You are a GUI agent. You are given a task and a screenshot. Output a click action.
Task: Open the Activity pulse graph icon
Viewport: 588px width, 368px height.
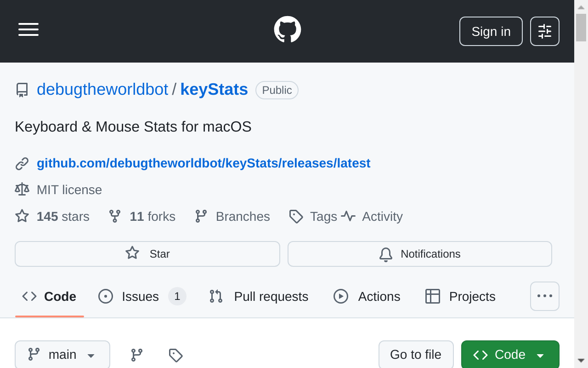coord(348,216)
